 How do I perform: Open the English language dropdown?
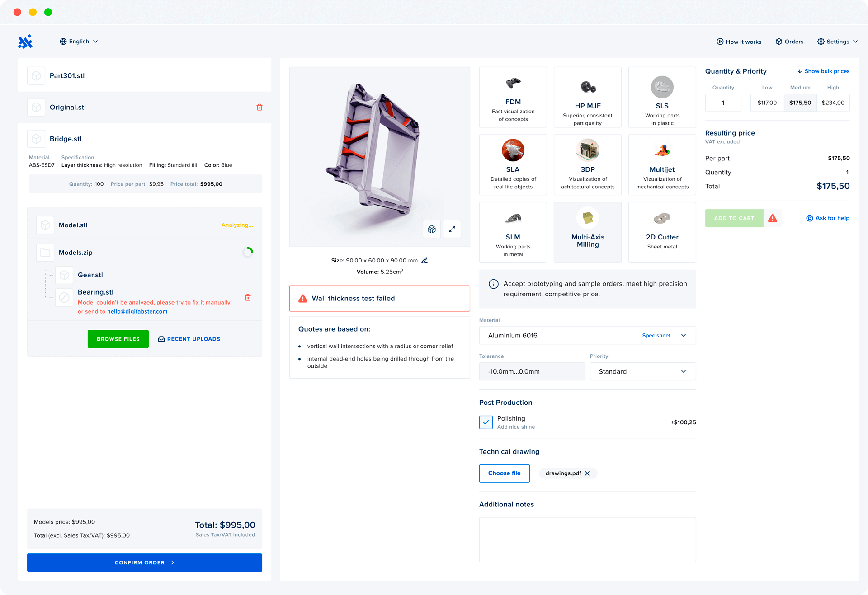coord(79,42)
